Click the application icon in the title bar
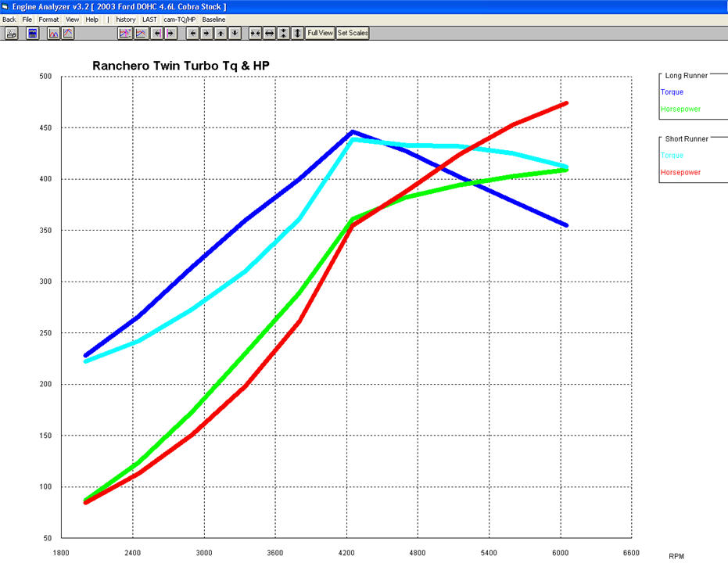Image resolution: width=728 pixels, height=574 pixels. click(5, 6)
